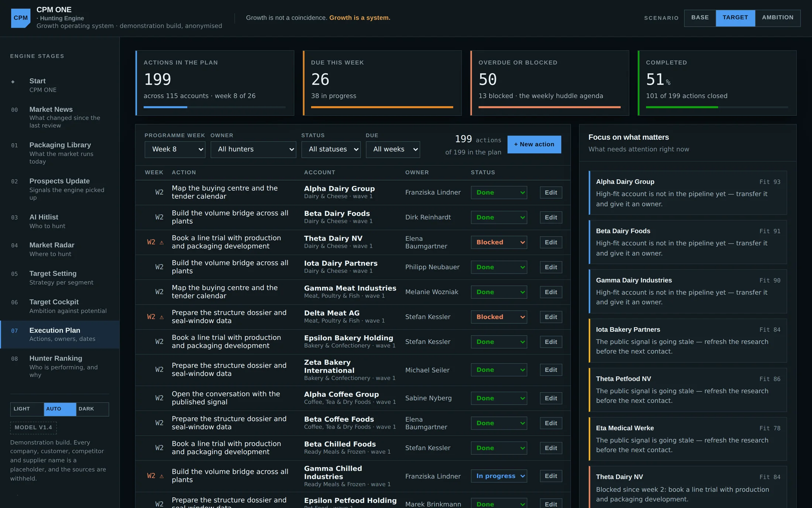Open In progress status for Gamma Chilled Industries
This screenshot has width=812, height=508.
pos(499,476)
